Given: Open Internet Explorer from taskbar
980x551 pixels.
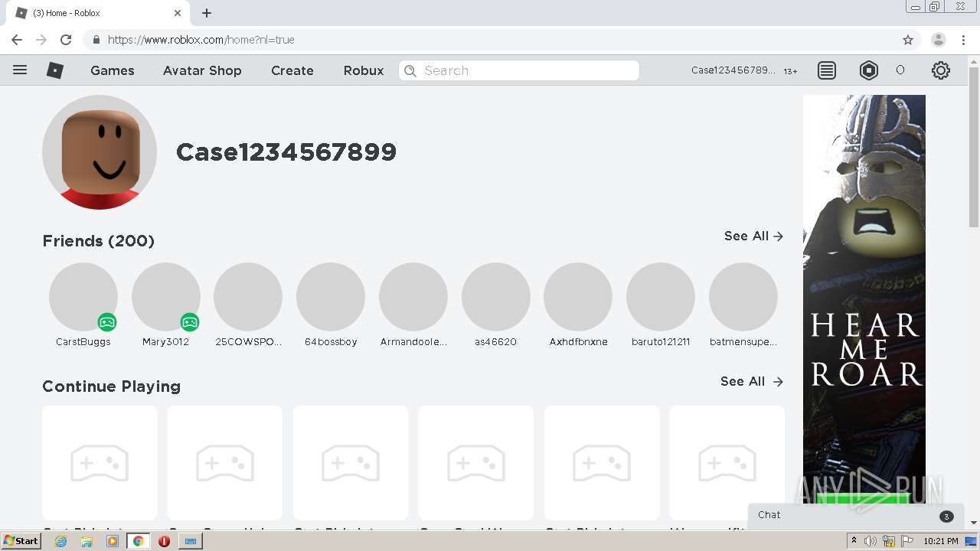Looking at the screenshot, I should tap(61, 541).
